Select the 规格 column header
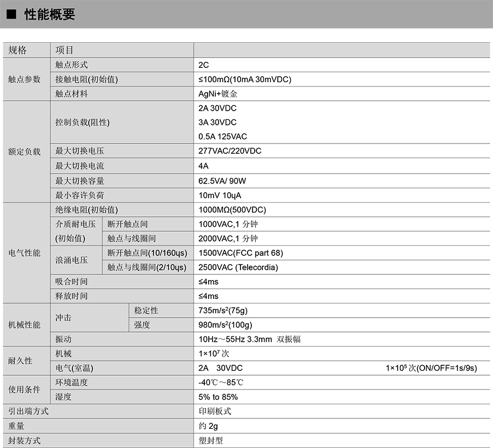 17,50
